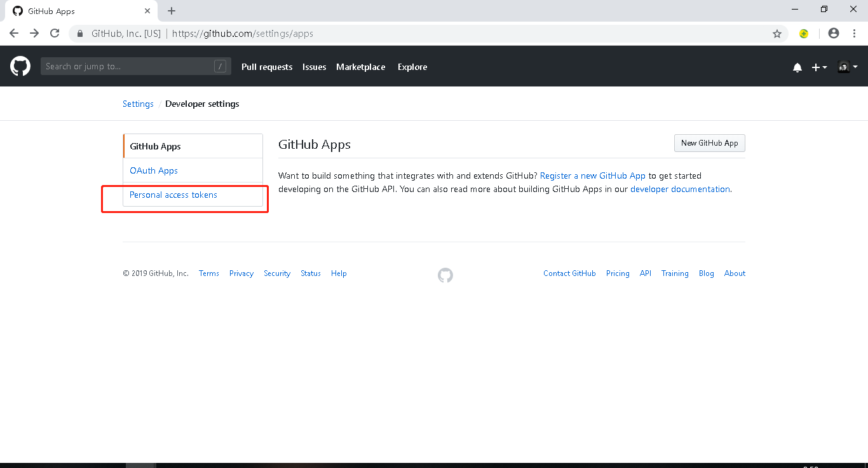Open the Chrome three-dot menu
This screenshot has width=868, height=468.
(x=854, y=33)
